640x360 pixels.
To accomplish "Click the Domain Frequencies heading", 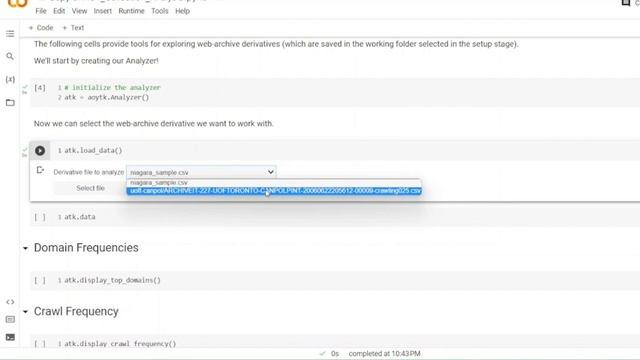I will pos(86,248).
